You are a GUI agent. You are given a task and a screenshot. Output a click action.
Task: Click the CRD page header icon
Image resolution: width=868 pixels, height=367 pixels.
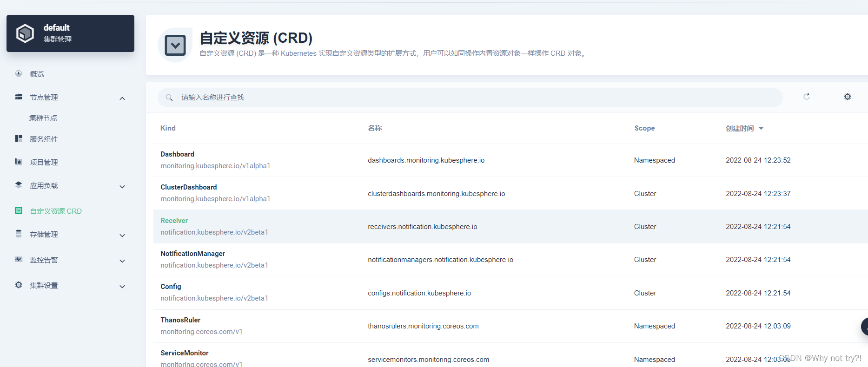(175, 45)
